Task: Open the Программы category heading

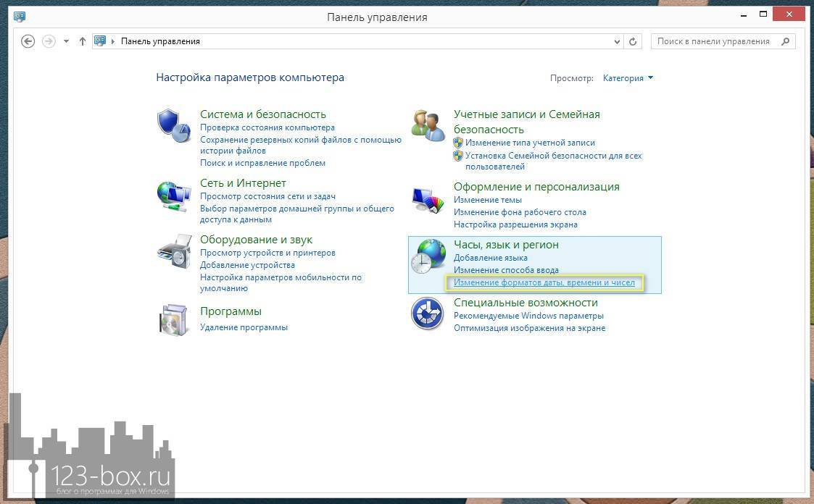Action: pyautogui.click(x=231, y=311)
